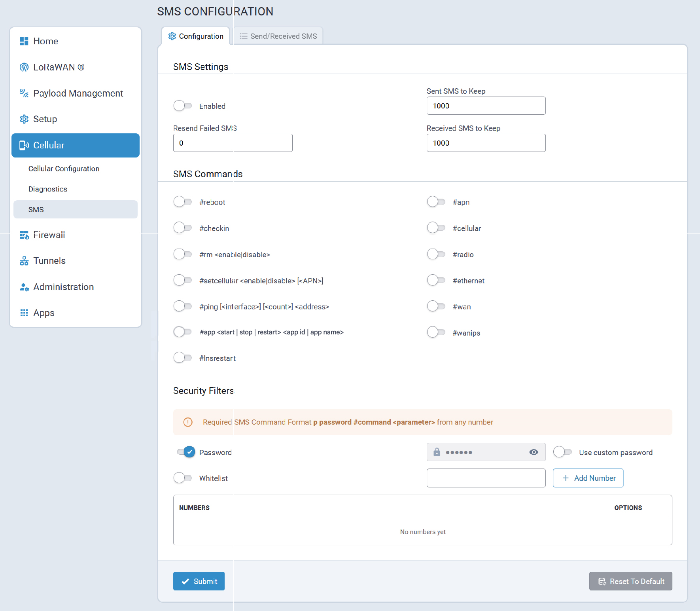700x611 pixels.
Task: Click the Setup gear icon
Action: (24, 119)
